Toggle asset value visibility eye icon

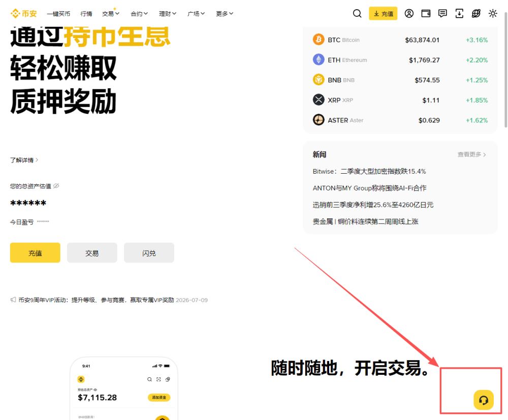[x=56, y=186]
